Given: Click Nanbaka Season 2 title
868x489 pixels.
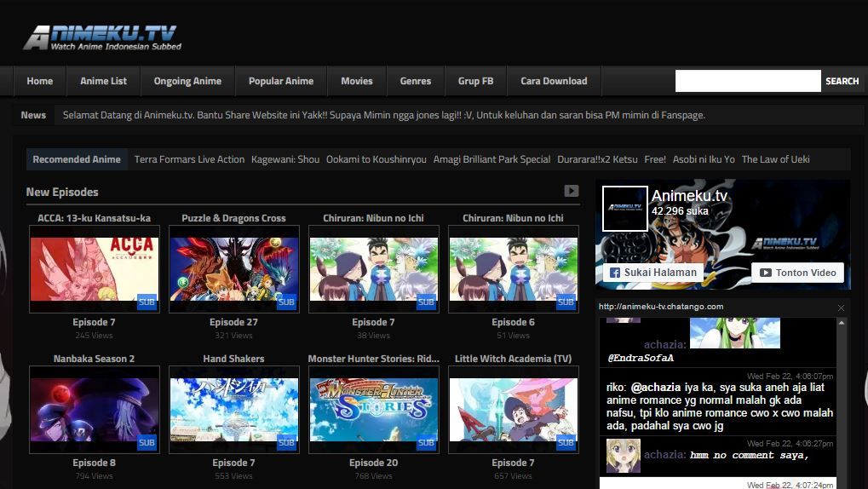Looking at the screenshot, I should 94,359.
